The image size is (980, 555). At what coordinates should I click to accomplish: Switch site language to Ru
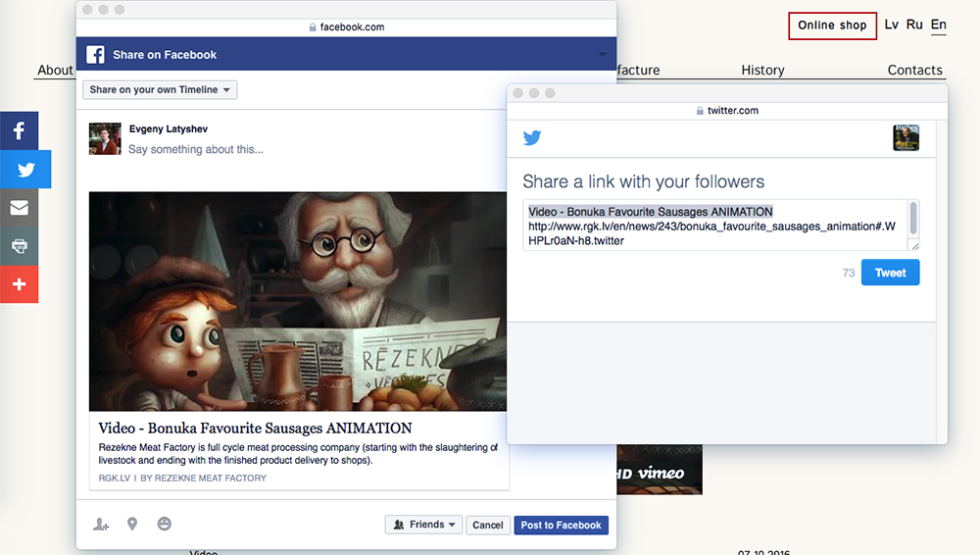click(x=914, y=25)
